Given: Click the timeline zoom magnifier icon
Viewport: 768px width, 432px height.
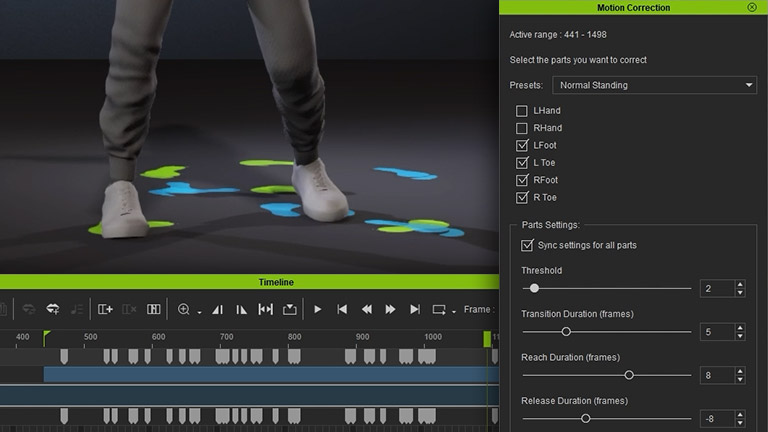Looking at the screenshot, I should tap(183, 310).
